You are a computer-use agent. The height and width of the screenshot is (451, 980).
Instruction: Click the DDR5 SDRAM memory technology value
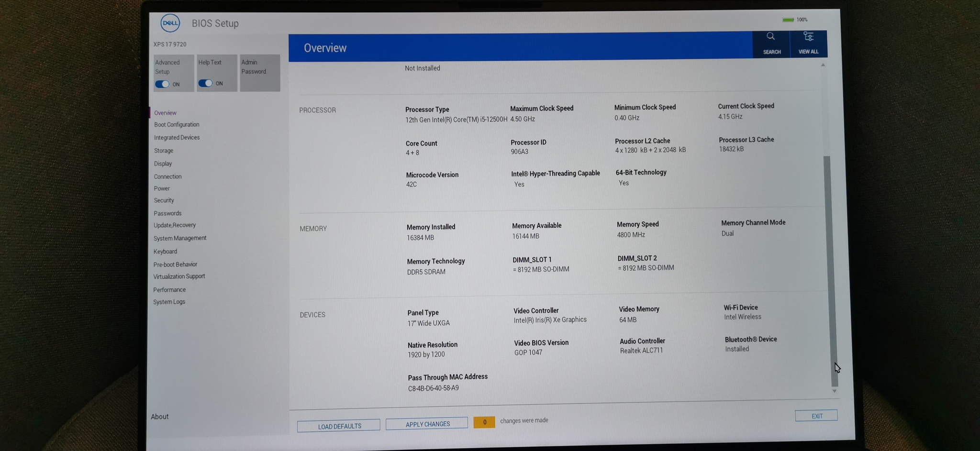click(x=426, y=272)
